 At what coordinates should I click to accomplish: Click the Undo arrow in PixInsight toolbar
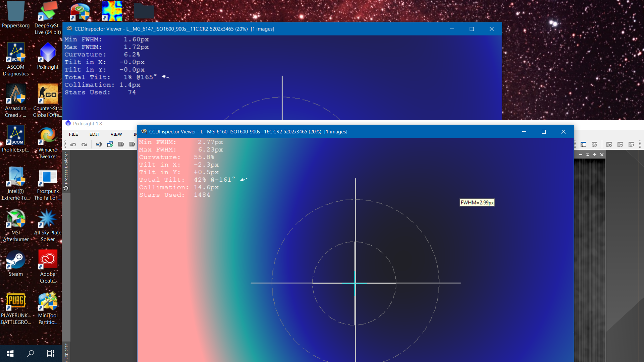73,144
